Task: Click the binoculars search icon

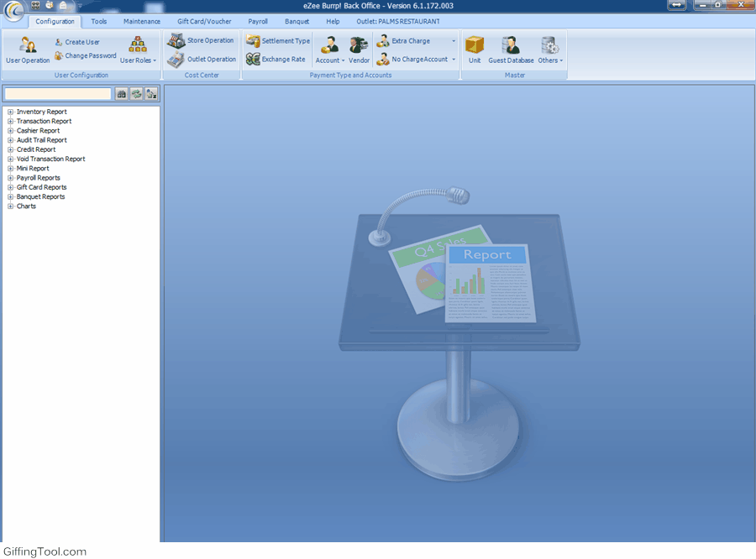Action: click(122, 94)
